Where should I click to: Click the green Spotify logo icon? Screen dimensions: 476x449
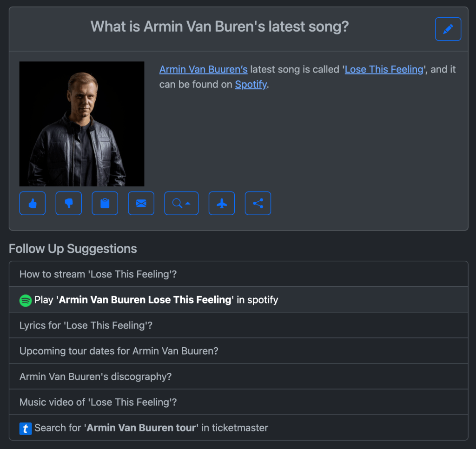pos(26,300)
